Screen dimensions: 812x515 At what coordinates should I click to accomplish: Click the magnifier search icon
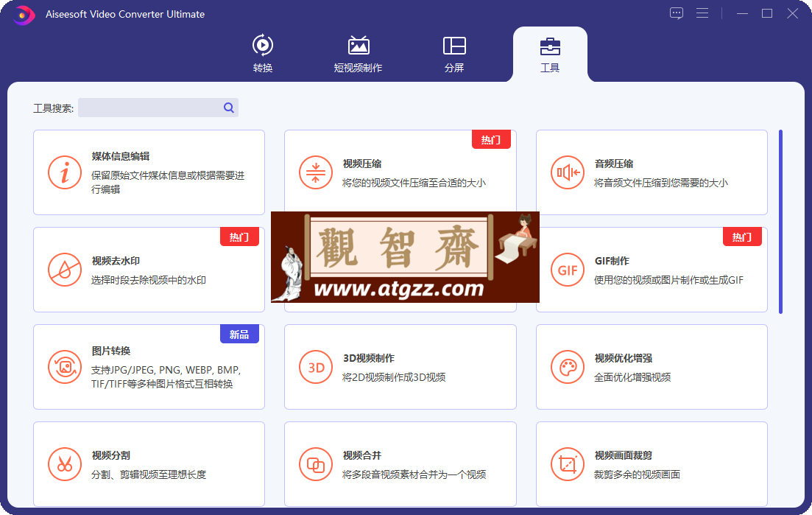229,108
